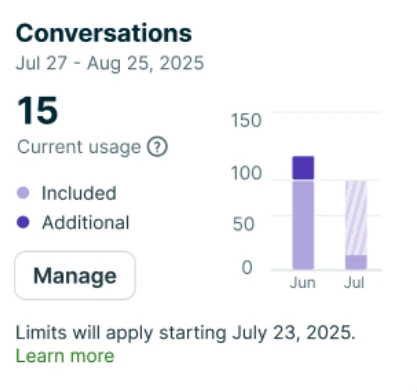Click the Included legend label

coord(79,193)
